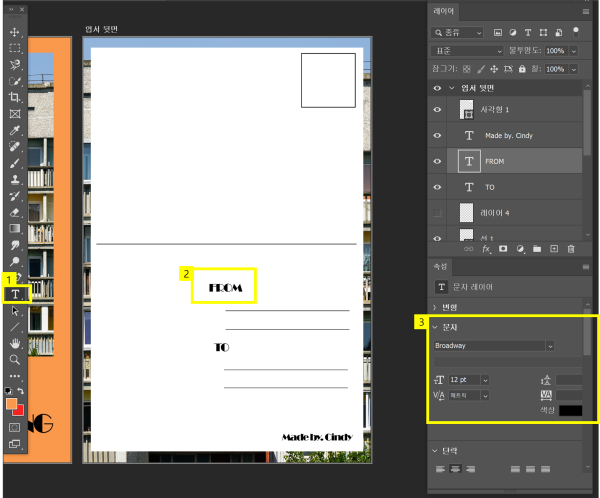Delete the selected layer

click(x=571, y=249)
